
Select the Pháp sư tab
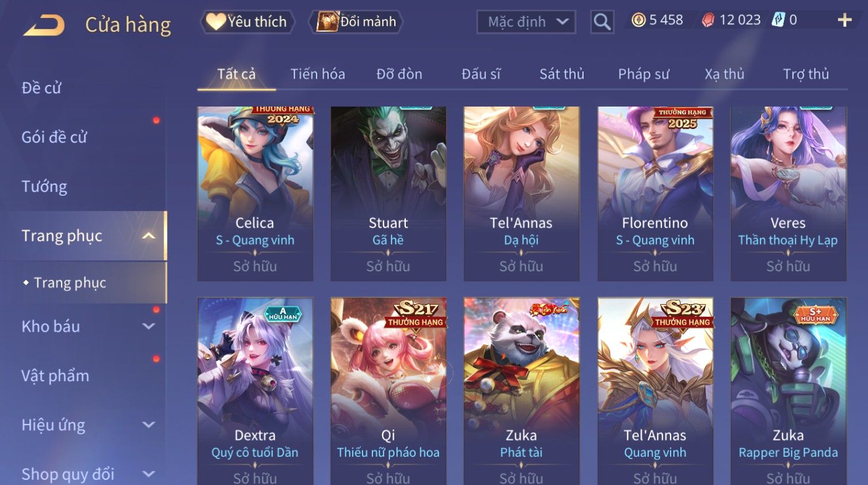click(644, 74)
